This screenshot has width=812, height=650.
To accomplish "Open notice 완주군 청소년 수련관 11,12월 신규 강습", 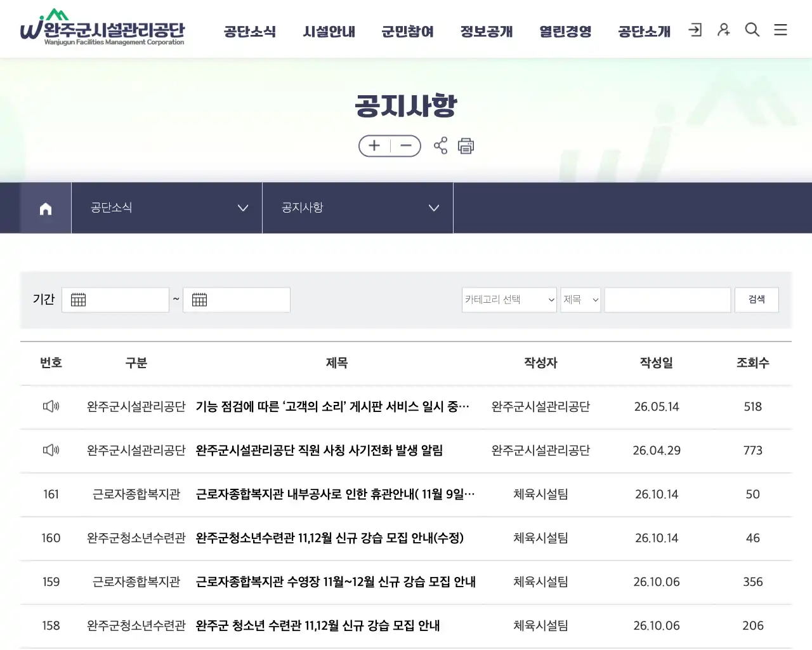I will click(x=318, y=625).
